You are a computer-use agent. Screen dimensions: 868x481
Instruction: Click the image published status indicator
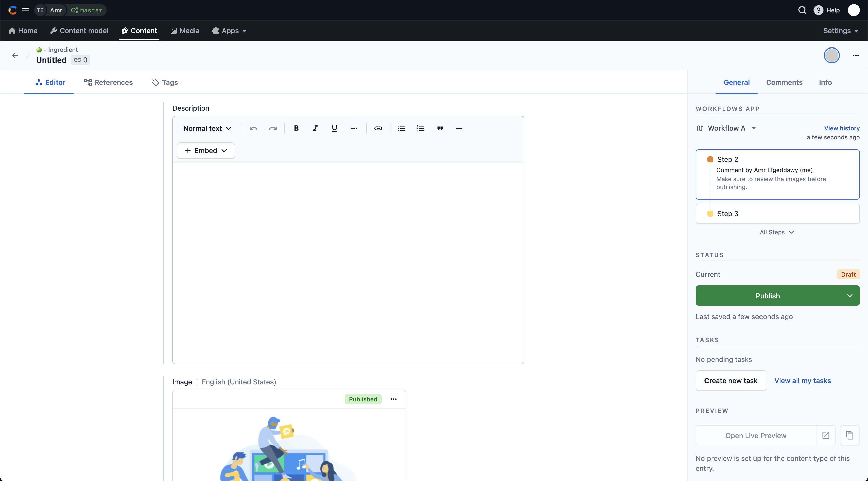pos(363,399)
